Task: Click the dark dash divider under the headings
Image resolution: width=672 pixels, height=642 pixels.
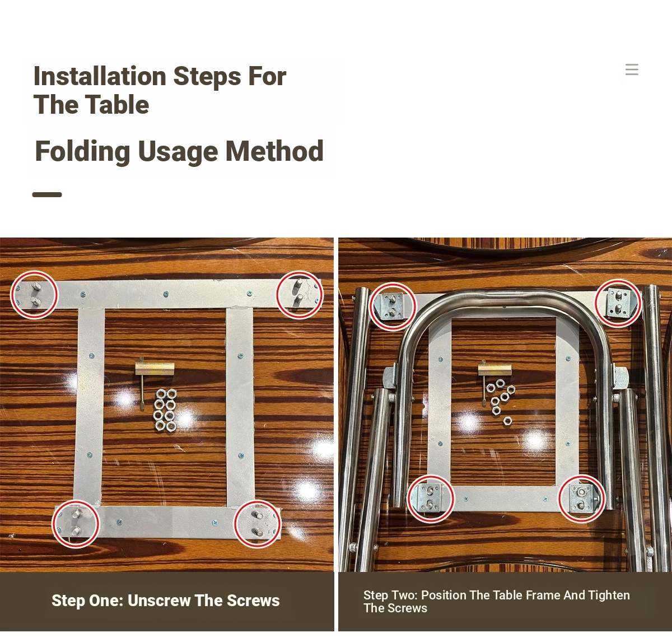Action: 47,194
